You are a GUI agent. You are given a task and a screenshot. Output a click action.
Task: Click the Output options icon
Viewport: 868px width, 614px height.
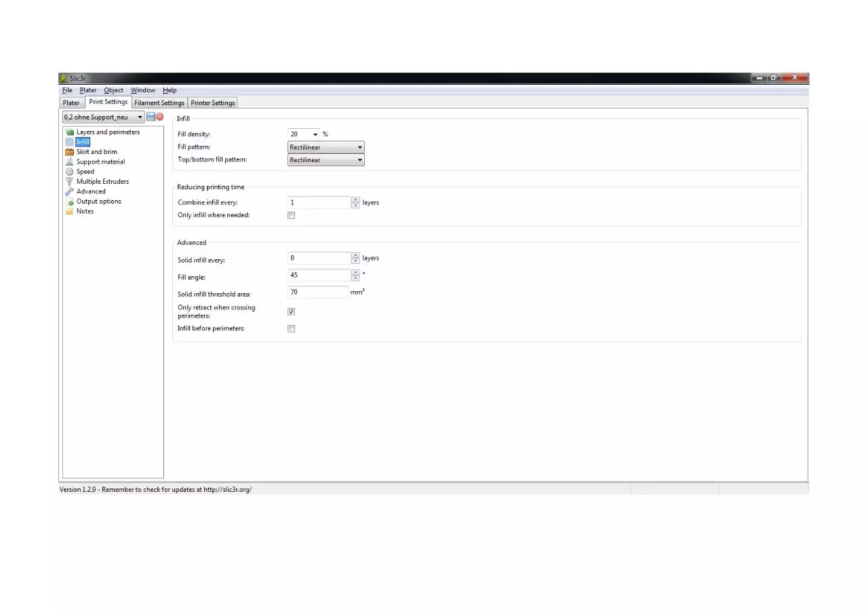coord(69,202)
